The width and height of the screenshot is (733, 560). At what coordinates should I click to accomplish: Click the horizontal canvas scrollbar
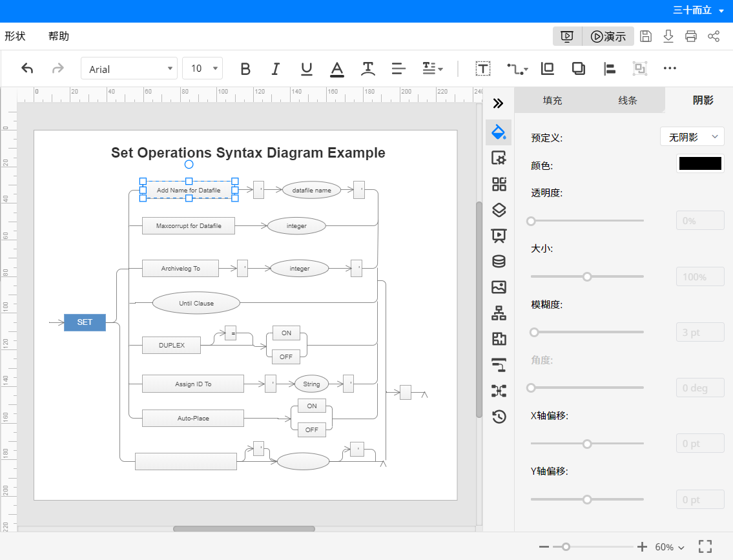(243, 529)
